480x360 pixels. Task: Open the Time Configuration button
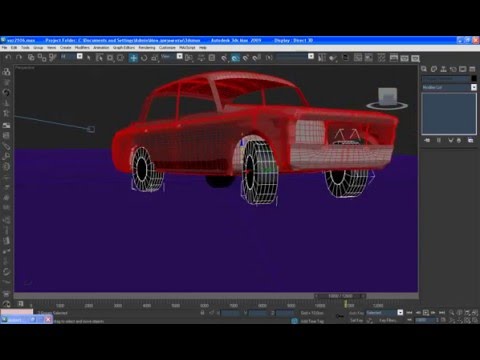443,320
